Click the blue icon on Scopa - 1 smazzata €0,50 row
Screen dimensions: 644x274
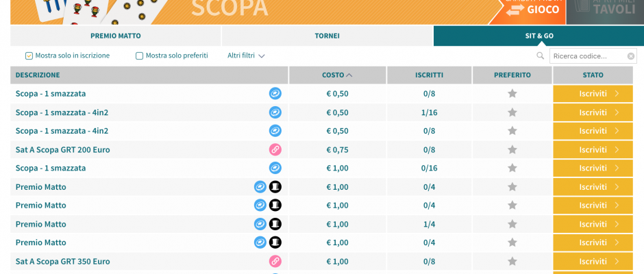point(275,94)
